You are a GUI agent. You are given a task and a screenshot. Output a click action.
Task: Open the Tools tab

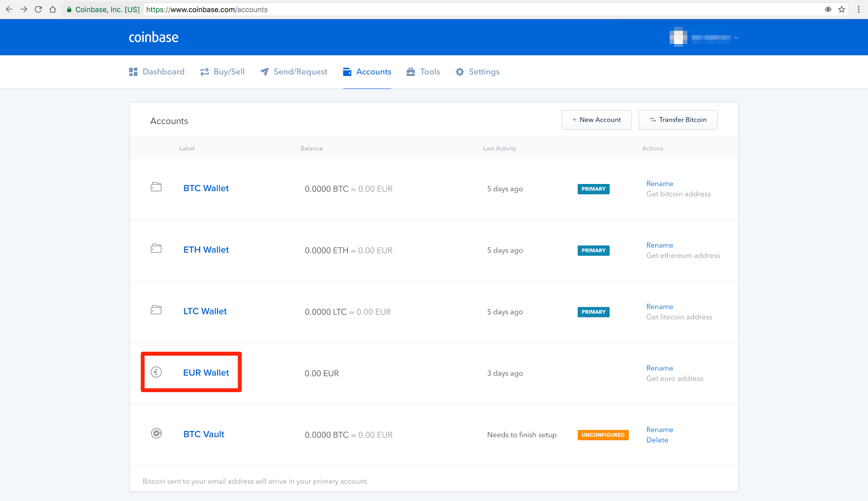[x=423, y=72]
